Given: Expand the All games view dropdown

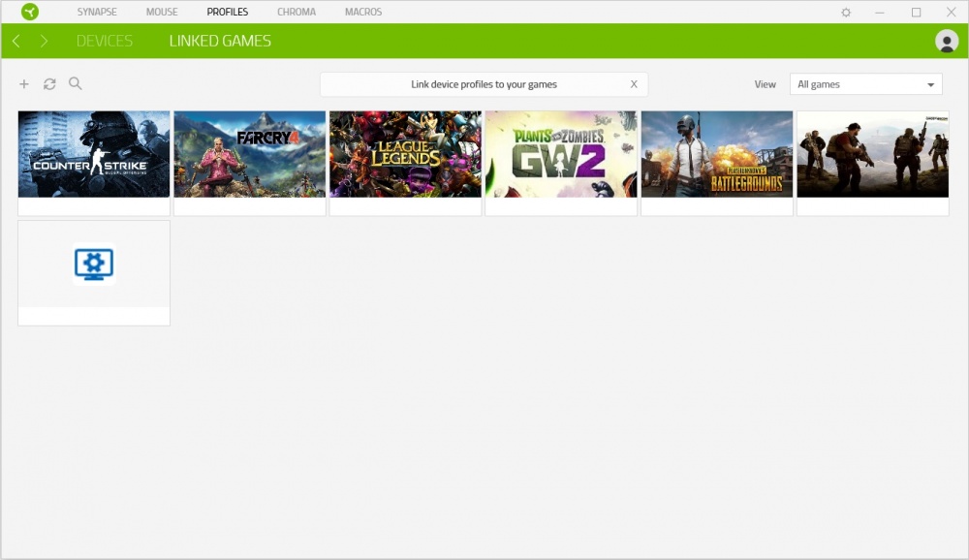Looking at the screenshot, I should (x=865, y=84).
